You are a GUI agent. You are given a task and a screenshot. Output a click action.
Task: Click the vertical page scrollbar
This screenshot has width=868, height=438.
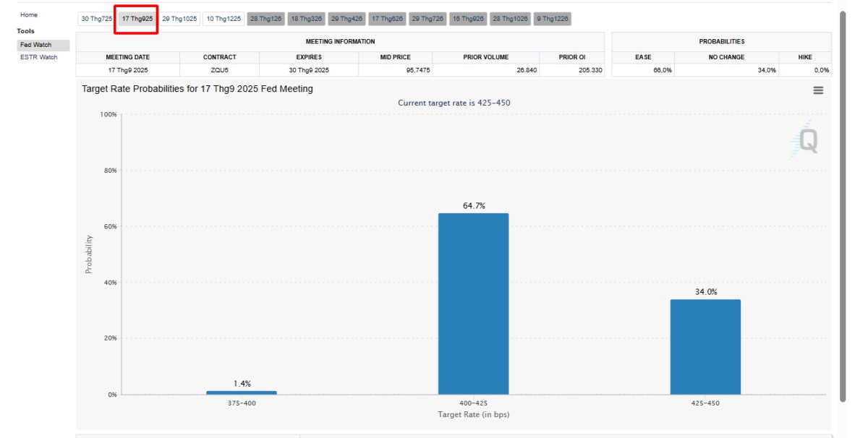pos(842,202)
